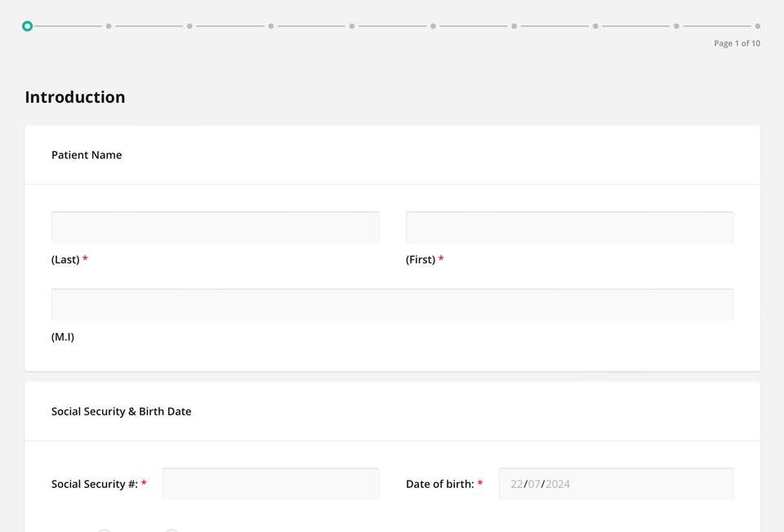Select the year in date of birth
The width and height of the screenshot is (784, 532).
click(x=558, y=484)
